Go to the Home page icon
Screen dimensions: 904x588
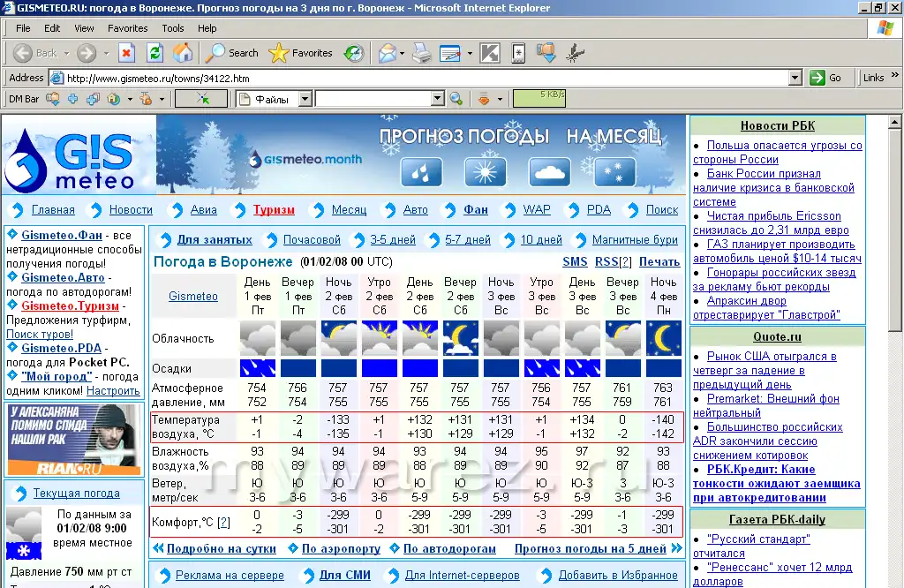tap(183, 53)
